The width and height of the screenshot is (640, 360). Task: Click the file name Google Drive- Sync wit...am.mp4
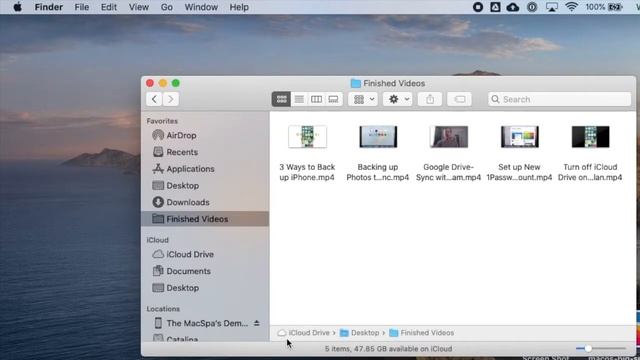click(449, 172)
